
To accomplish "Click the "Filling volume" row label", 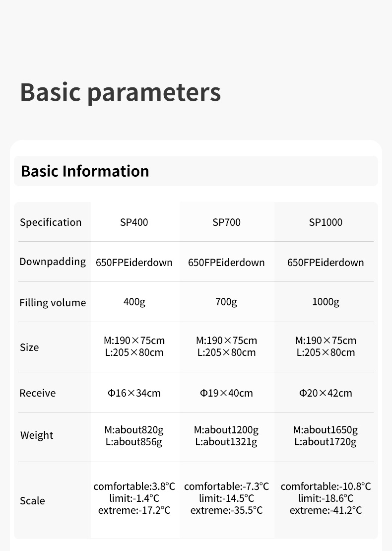I will [53, 303].
